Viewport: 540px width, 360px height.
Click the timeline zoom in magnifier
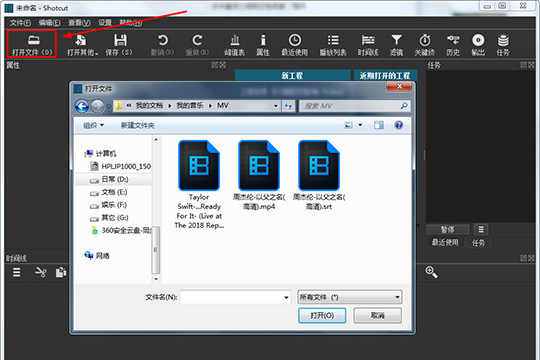tap(431, 272)
